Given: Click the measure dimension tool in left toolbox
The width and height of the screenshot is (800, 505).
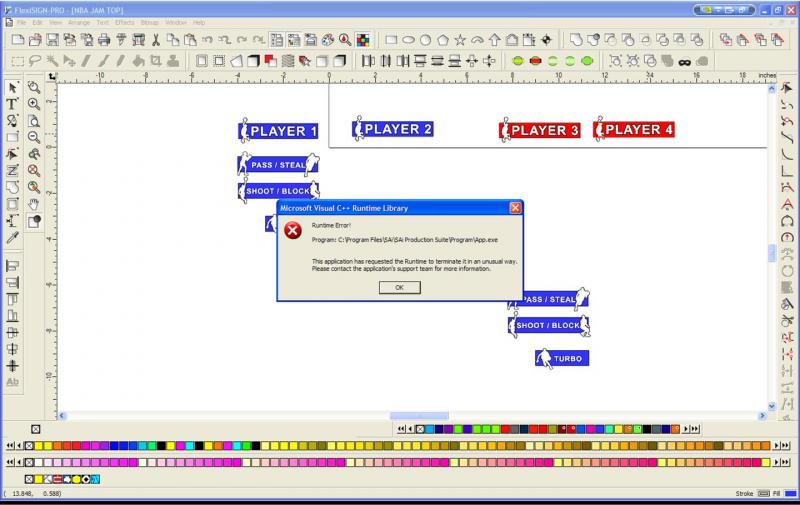Looking at the screenshot, I should 12,221.
